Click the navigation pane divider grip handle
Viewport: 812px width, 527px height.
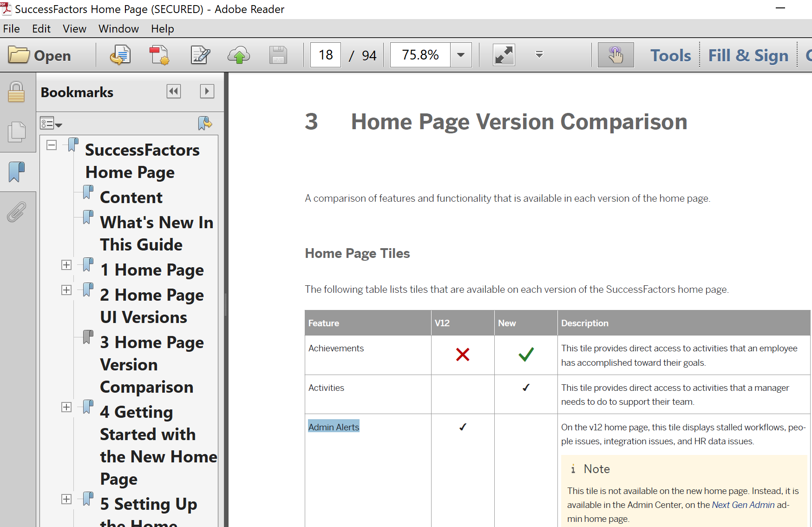[226, 304]
